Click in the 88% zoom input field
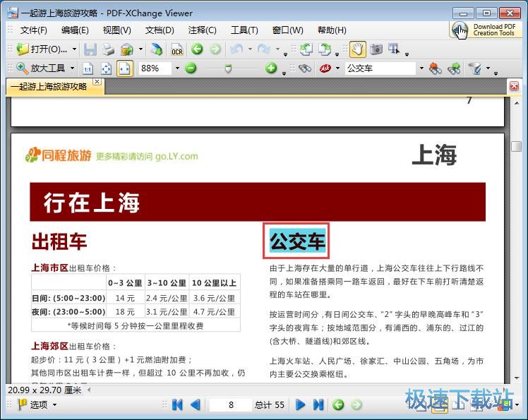 tap(155, 68)
